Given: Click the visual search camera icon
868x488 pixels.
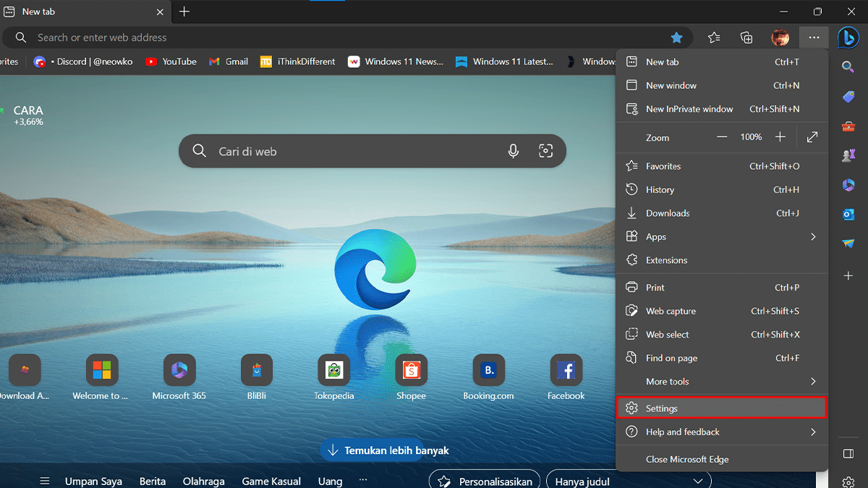Looking at the screenshot, I should click(545, 151).
